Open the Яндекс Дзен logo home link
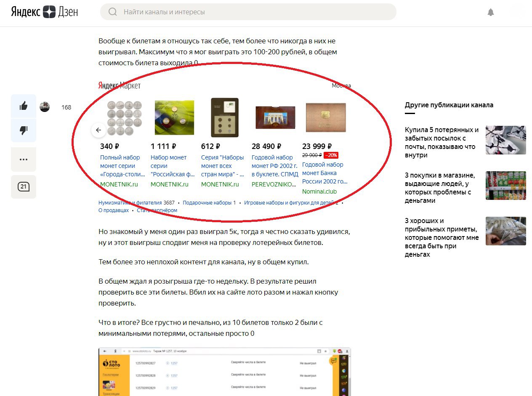 tap(45, 12)
